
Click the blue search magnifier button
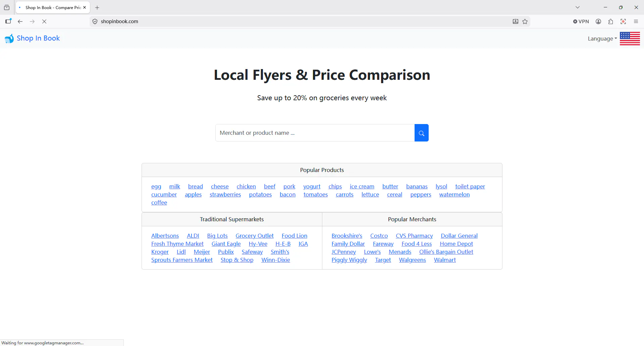[421, 133]
